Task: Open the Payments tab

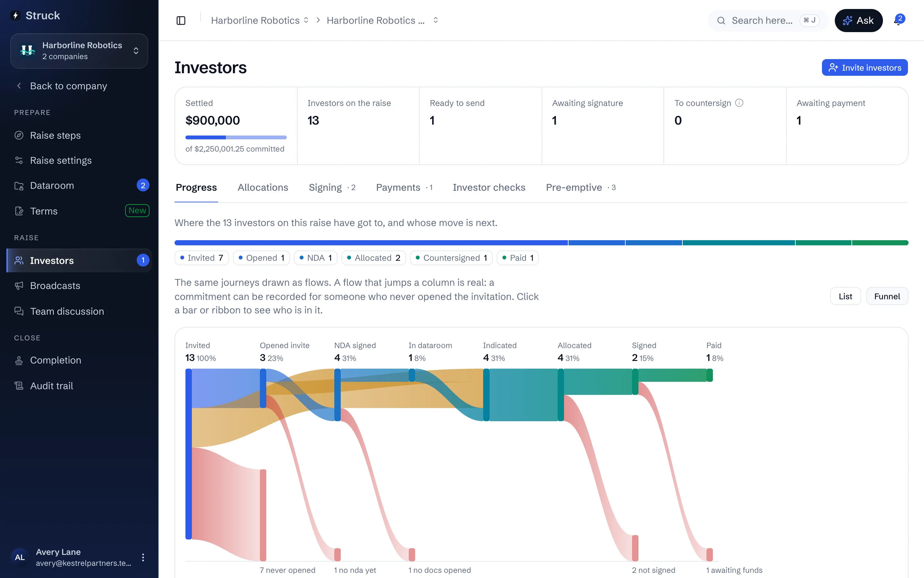Action: 404,187
